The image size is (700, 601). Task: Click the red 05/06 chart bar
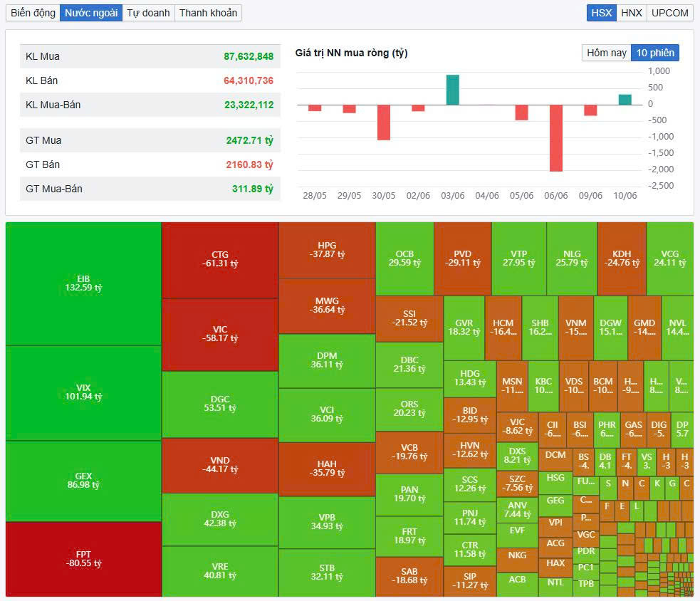tap(521, 113)
